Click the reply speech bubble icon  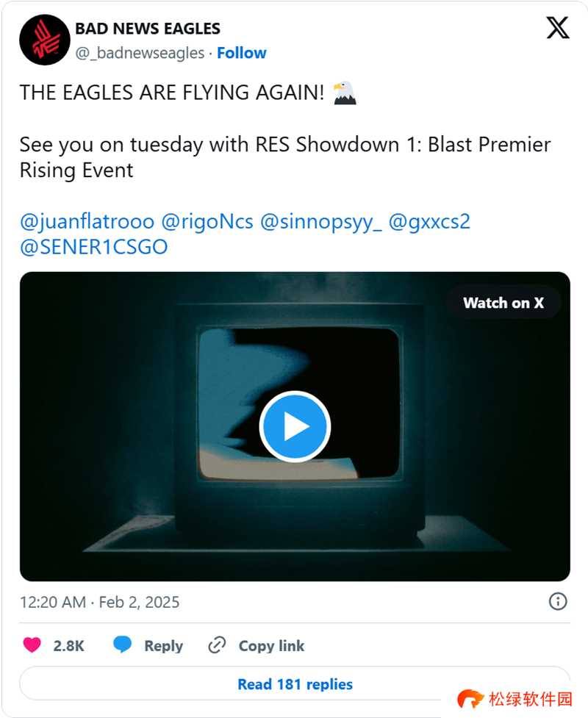pyautogui.click(x=123, y=645)
